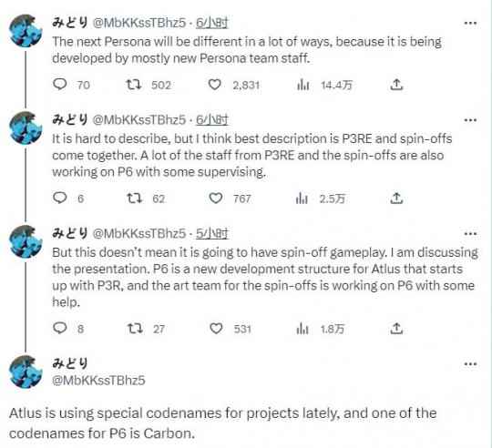Image resolution: width=492 pixels, height=448 pixels.
Task: Like the tweet with 767 likes
Action: pos(216,199)
